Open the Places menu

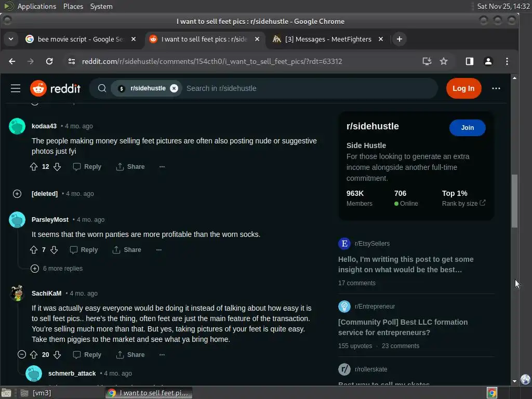[x=73, y=6]
